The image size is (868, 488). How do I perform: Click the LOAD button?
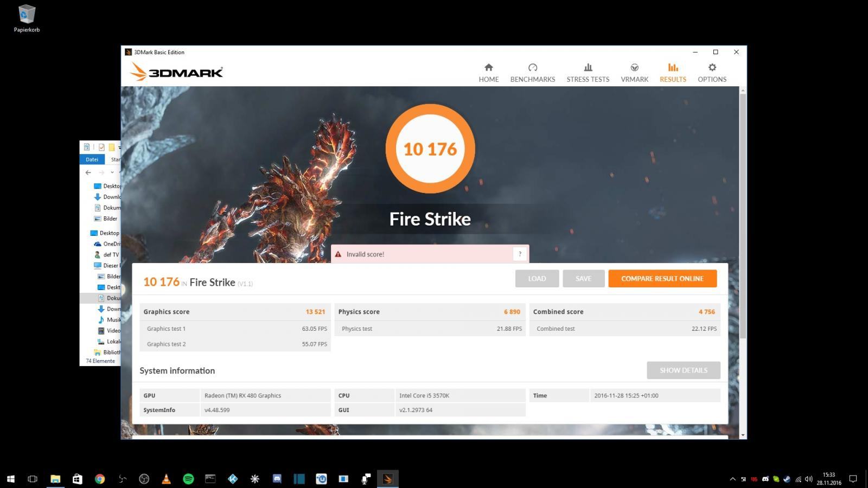click(537, 278)
